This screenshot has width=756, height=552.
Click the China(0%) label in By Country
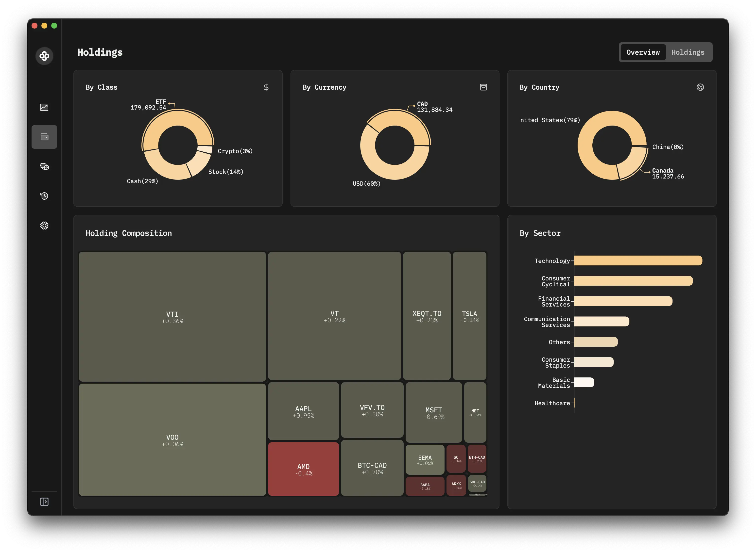point(668,147)
